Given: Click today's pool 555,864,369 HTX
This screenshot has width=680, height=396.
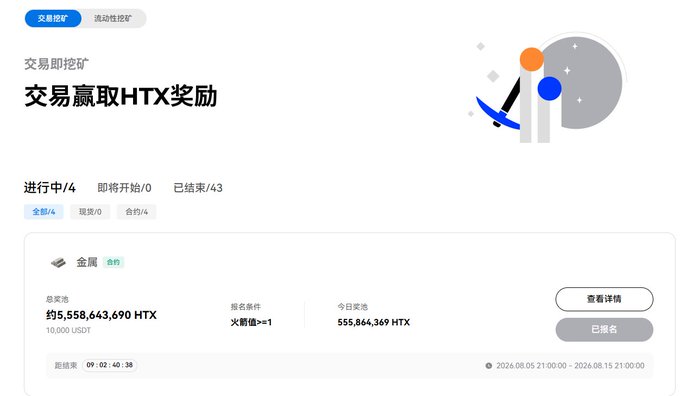Looking at the screenshot, I should click(x=373, y=322).
